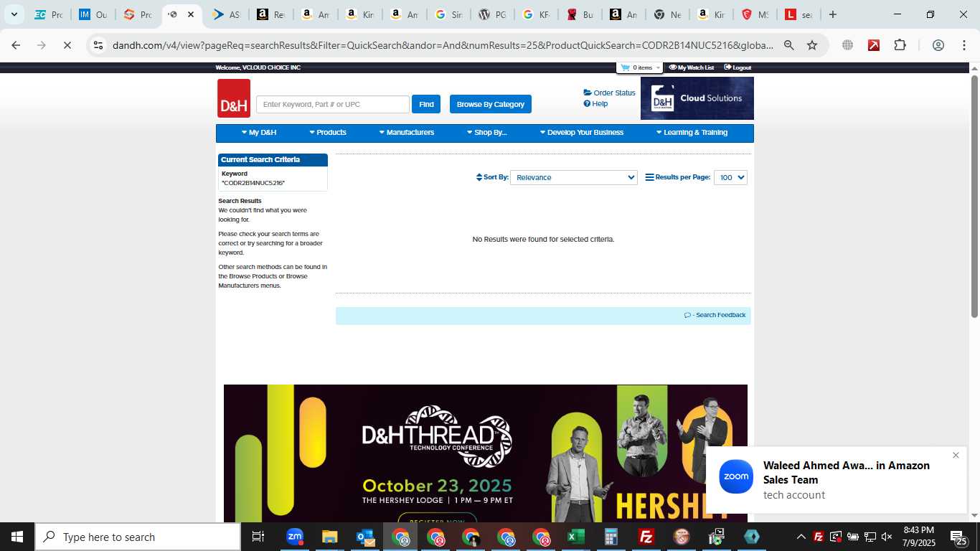This screenshot has height=551, width=980.
Task: Click the Find button
Action: pos(426,104)
